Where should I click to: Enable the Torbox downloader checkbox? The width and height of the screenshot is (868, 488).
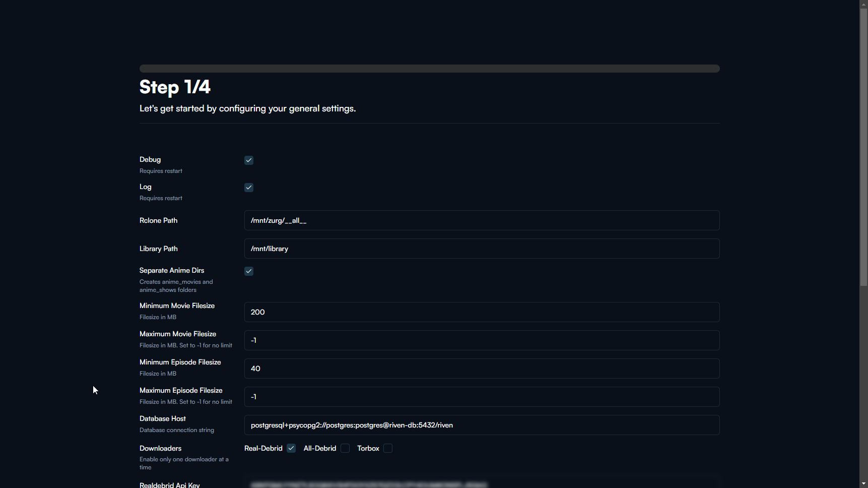tap(388, 448)
